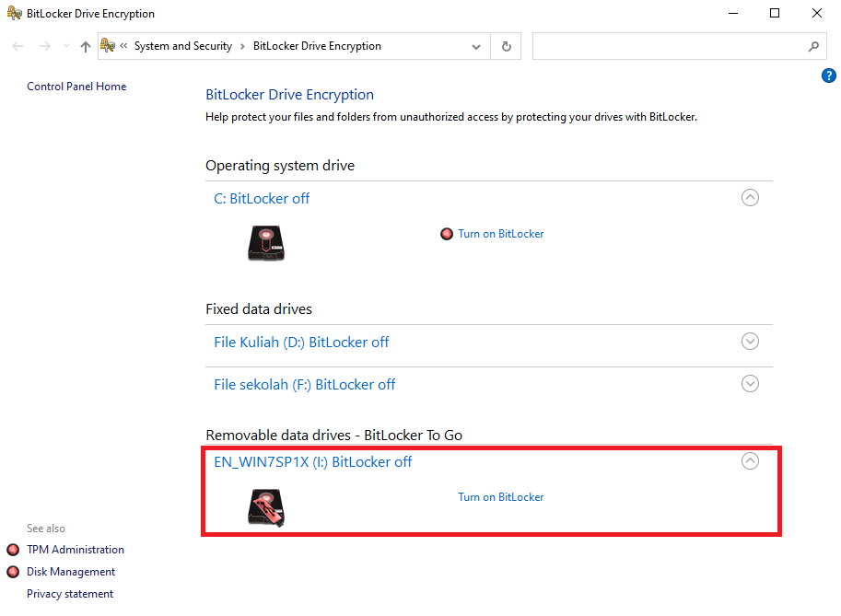
Task: Click the Control Panel search box
Action: [679, 46]
